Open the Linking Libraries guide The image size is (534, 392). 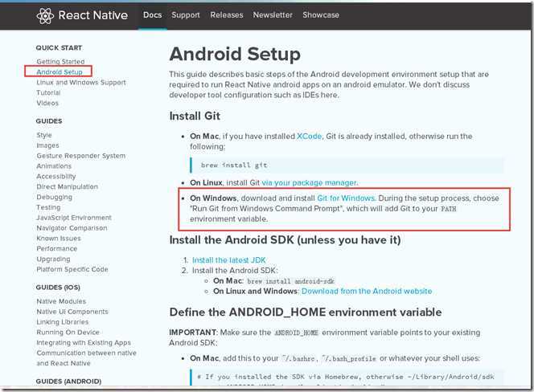click(62, 322)
